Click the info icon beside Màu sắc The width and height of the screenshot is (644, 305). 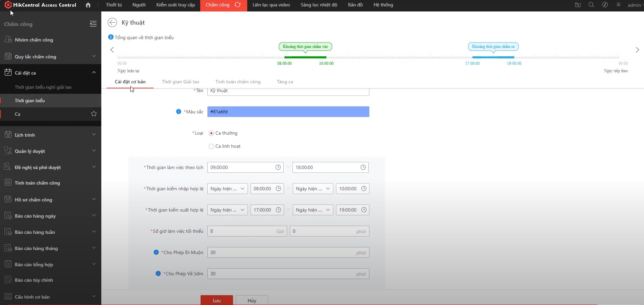pos(179,112)
